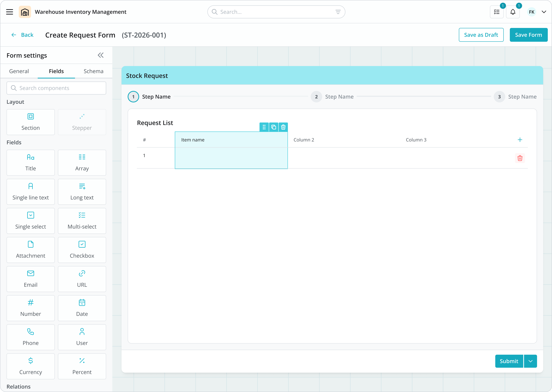This screenshot has height=392, width=552.
Task: Collapse the Form settings panel
Action: click(101, 55)
